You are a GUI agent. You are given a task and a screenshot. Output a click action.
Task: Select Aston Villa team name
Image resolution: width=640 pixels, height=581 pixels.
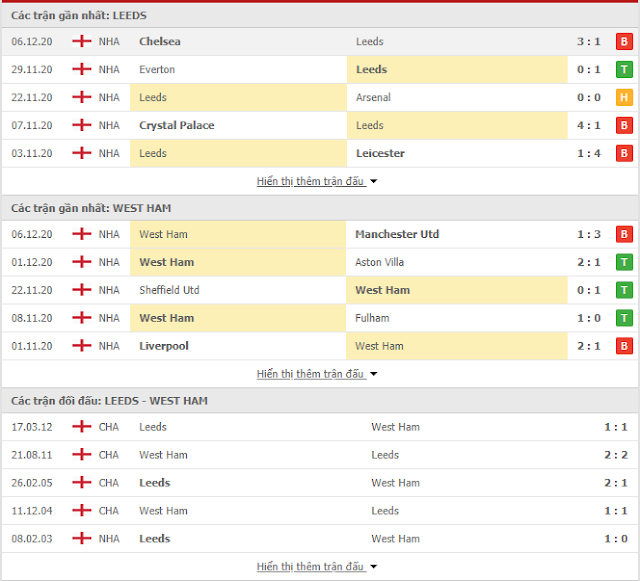[x=379, y=262]
